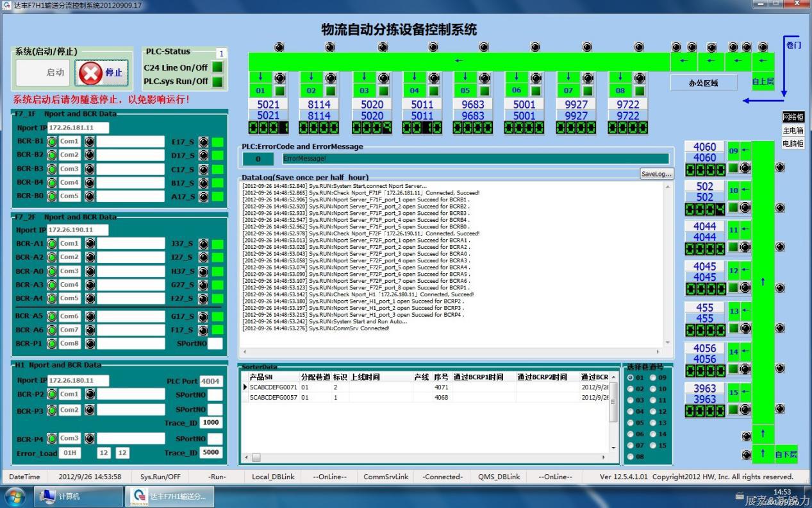Click lane 09 left arrow icon
Screen dimensions: 812x508
click(x=745, y=151)
